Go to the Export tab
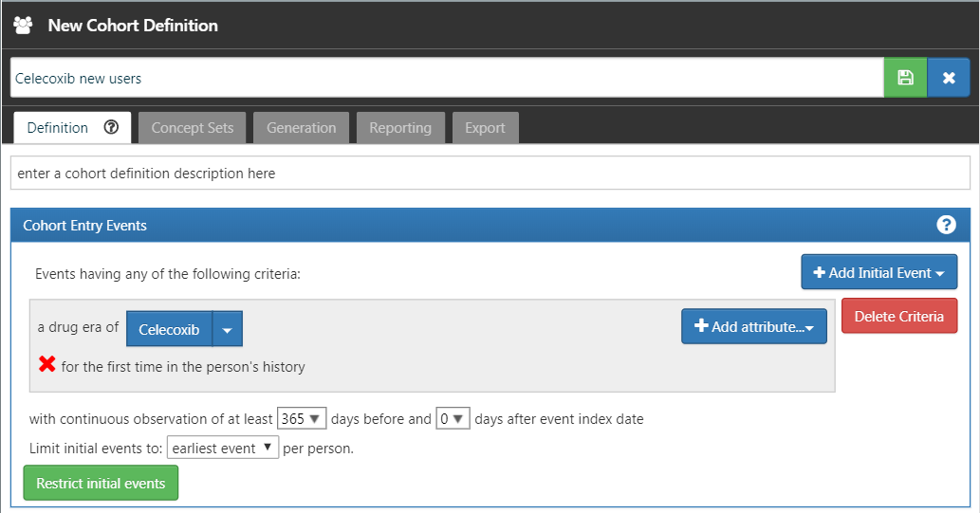Viewport: 980px width, 513px height. point(485,127)
